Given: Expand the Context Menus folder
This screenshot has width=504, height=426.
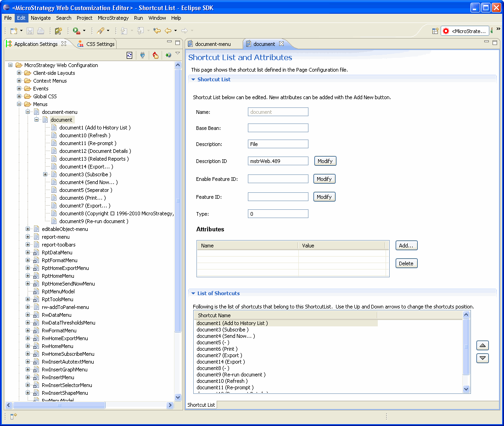Looking at the screenshot, I should point(19,81).
